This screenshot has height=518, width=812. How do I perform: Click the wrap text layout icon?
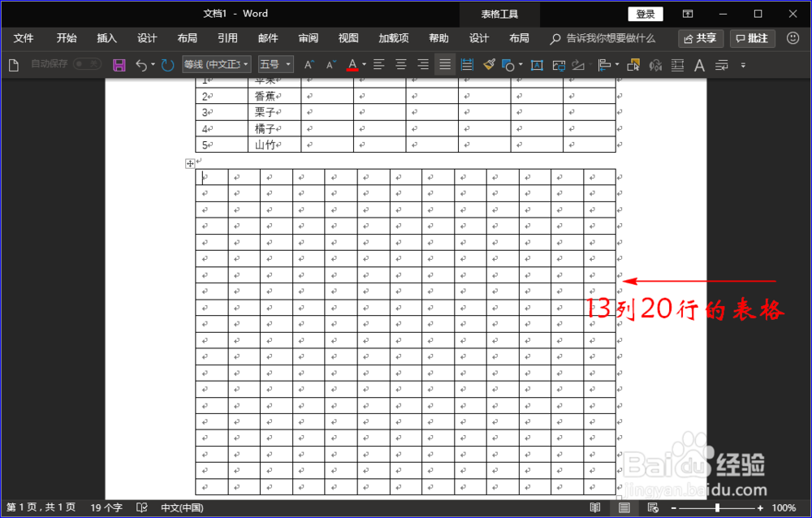coord(677,65)
